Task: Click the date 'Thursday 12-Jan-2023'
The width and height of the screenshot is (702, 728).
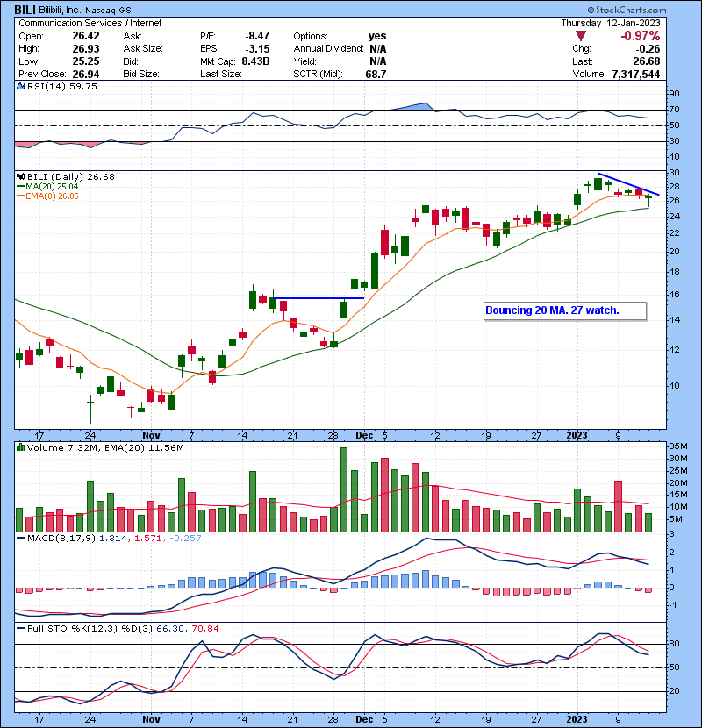Action: pos(611,23)
